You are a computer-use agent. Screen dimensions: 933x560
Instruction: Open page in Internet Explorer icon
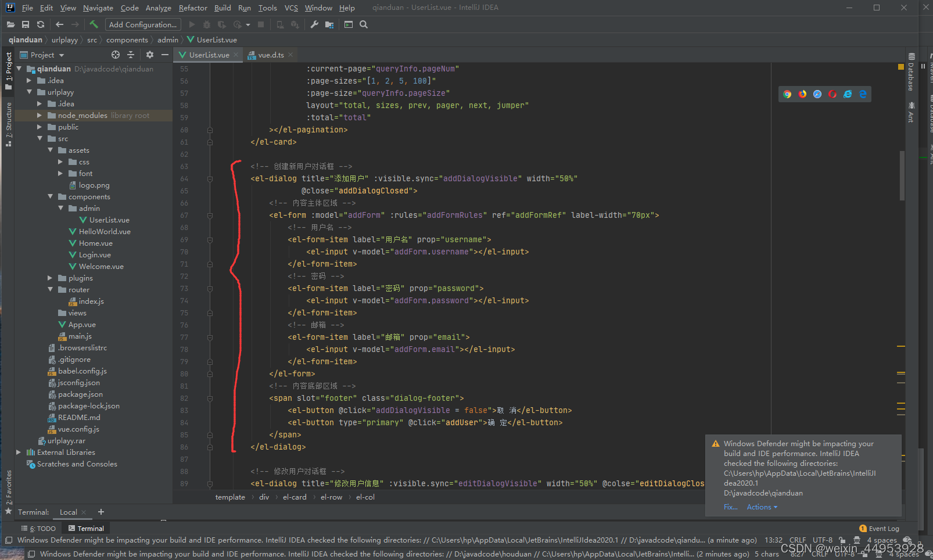tap(848, 94)
